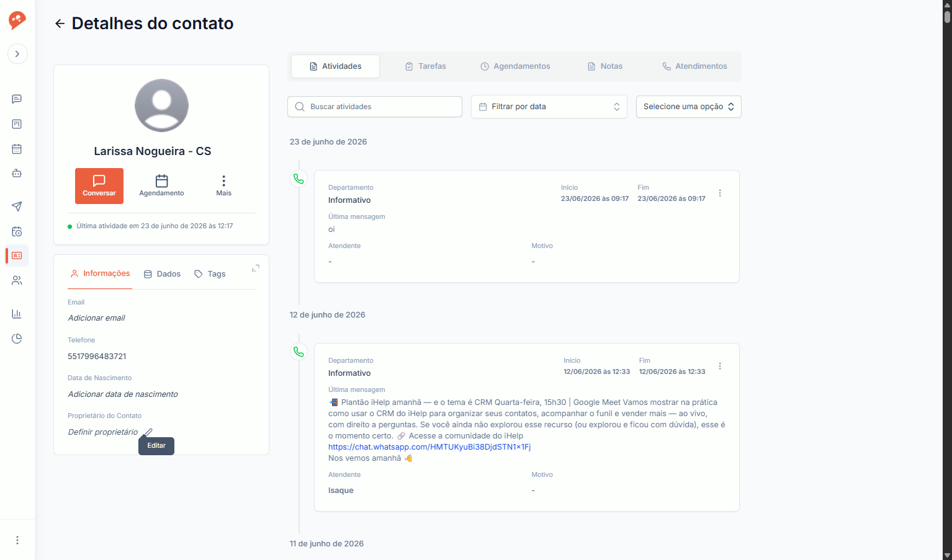Open the scheduled calendar-clock sidebar icon
Image resolution: width=952 pixels, height=560 pixels.
coord(17,231)
